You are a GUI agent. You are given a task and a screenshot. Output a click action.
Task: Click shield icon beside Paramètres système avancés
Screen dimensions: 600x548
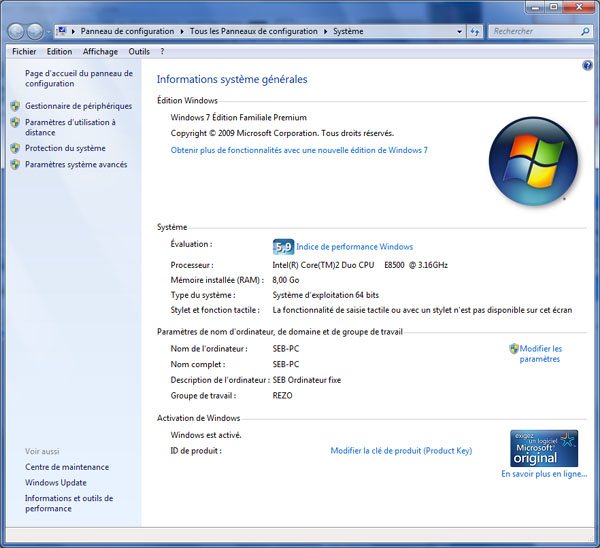click(x=15, y=165)
